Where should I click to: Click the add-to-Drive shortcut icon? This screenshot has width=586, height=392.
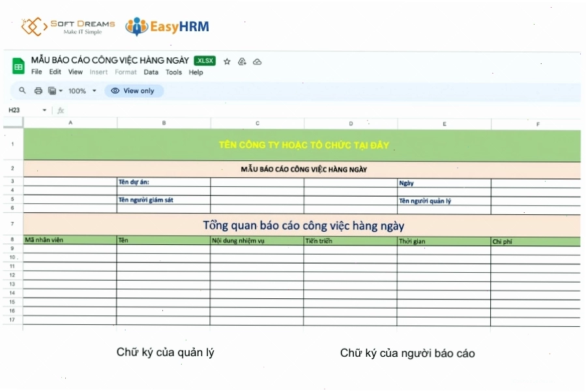[x=242, y=62]
